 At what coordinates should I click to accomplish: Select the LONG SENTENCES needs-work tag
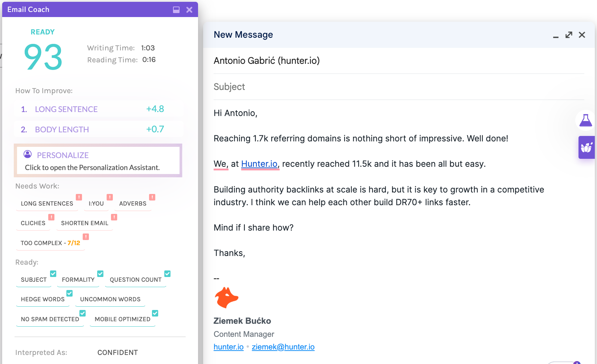(x=47, y=204)
